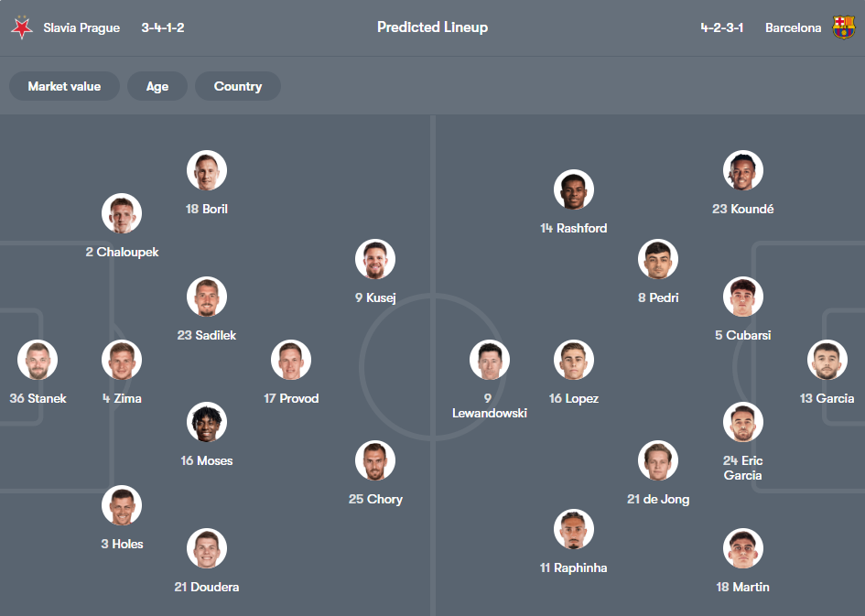Select Koundé's player icon

point(742,169)
